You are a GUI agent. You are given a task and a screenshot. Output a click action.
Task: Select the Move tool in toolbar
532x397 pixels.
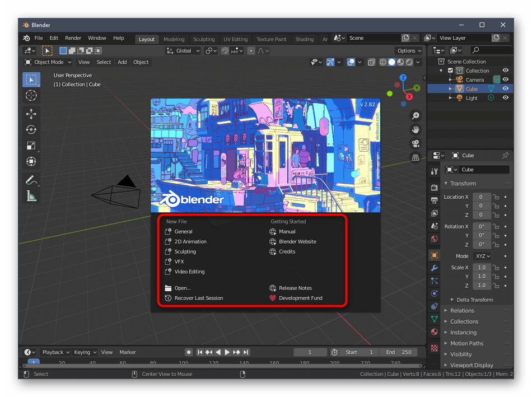pos(31,114)
